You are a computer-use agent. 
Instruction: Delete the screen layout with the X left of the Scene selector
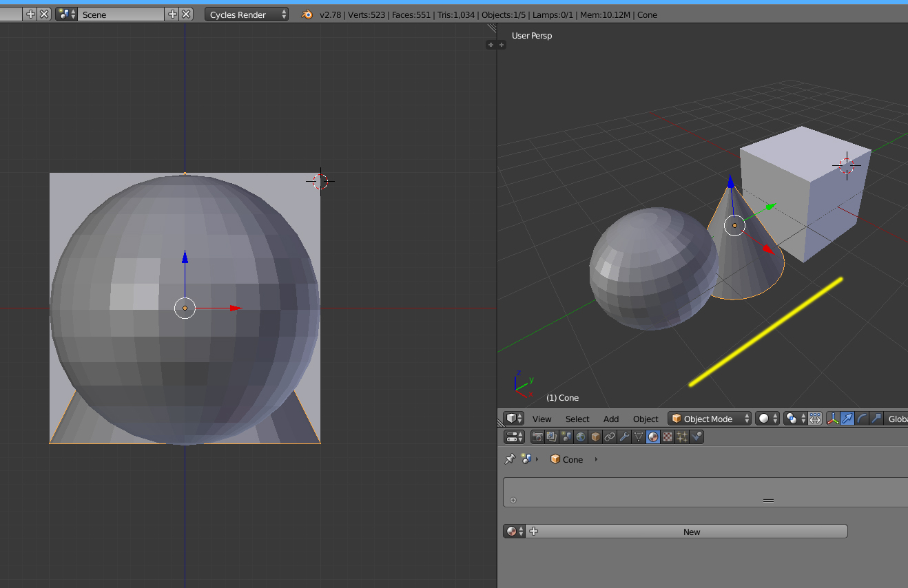coord(44,14)
